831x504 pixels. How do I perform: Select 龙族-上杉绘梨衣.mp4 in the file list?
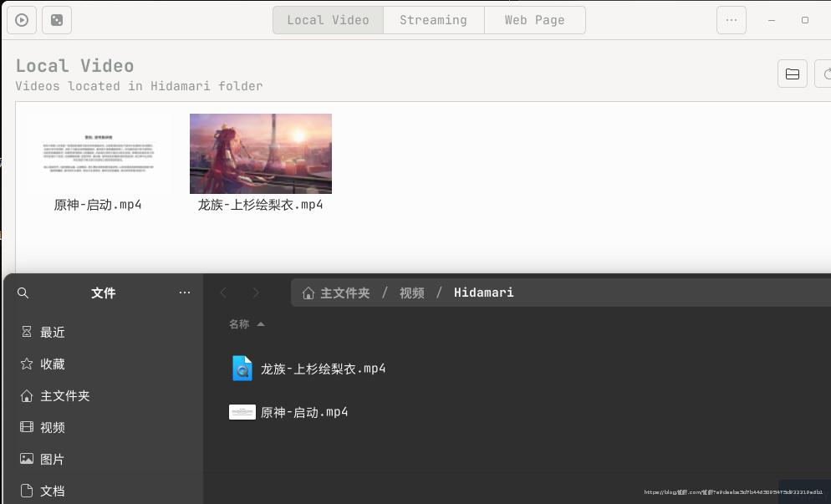[323, 369]
